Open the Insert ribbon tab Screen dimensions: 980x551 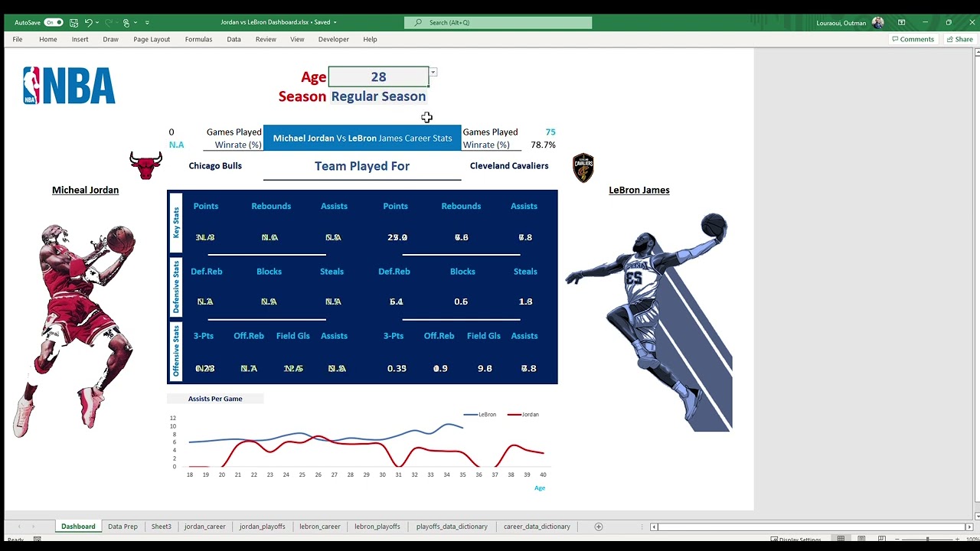(80, 39)
